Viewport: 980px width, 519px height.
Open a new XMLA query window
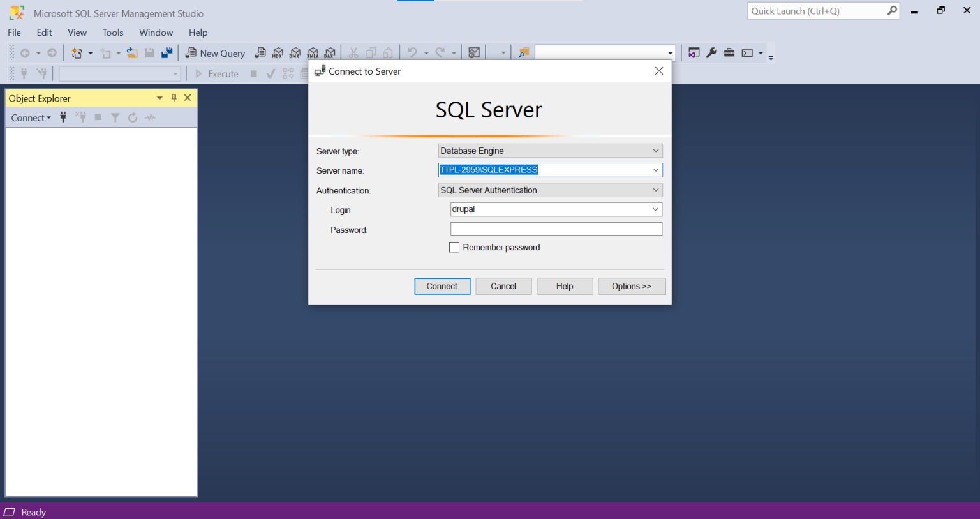[x=313, y=53]
